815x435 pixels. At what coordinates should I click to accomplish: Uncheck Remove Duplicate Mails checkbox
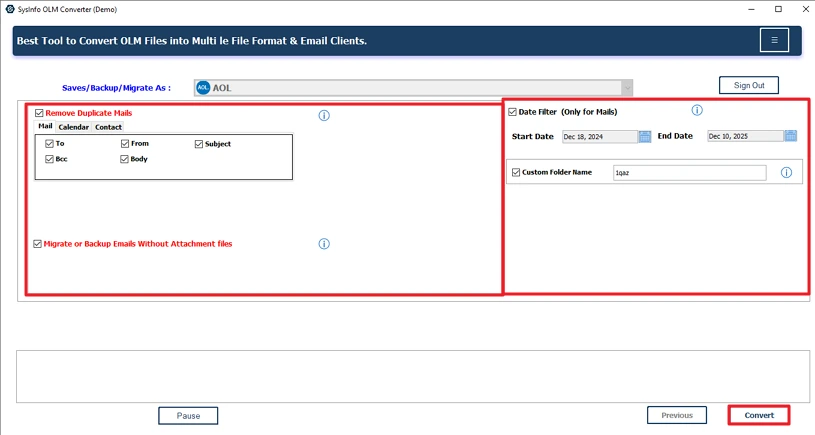[x=39, y=113]
